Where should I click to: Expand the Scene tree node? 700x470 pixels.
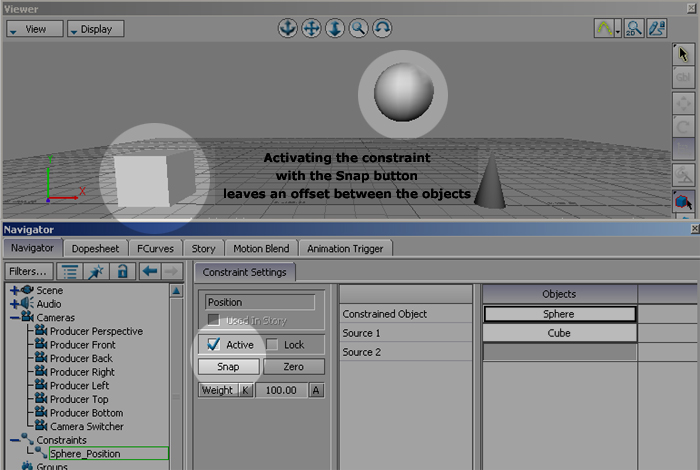[x=15, y=291]
